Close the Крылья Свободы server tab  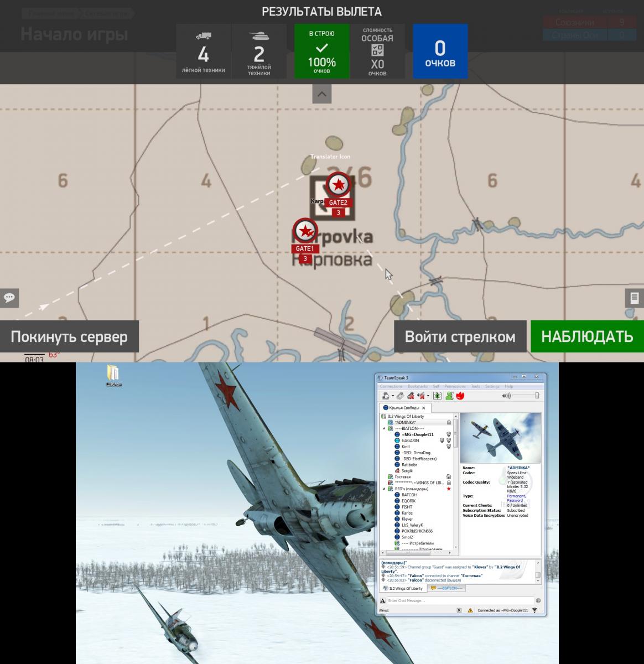point(424,408)
